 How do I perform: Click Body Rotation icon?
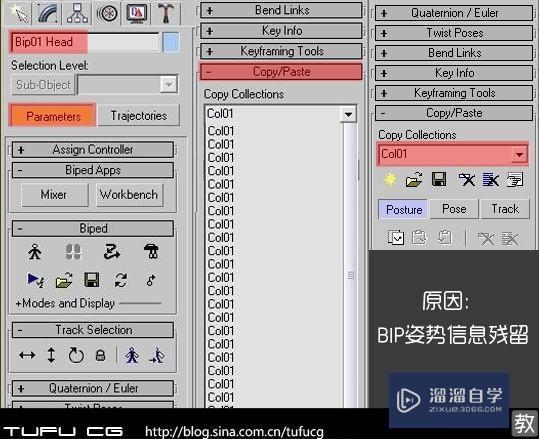(x=76, y=355)
